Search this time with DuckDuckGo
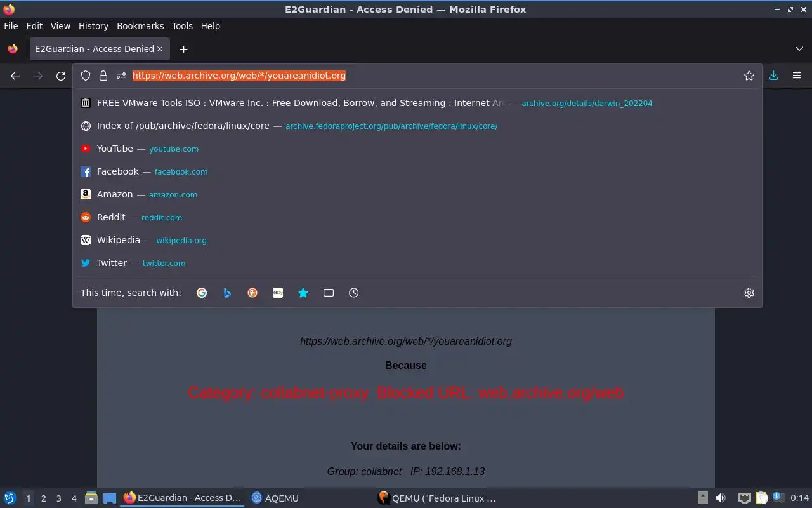Viewport: 812px width, 508px height. [x=252, y=293]
